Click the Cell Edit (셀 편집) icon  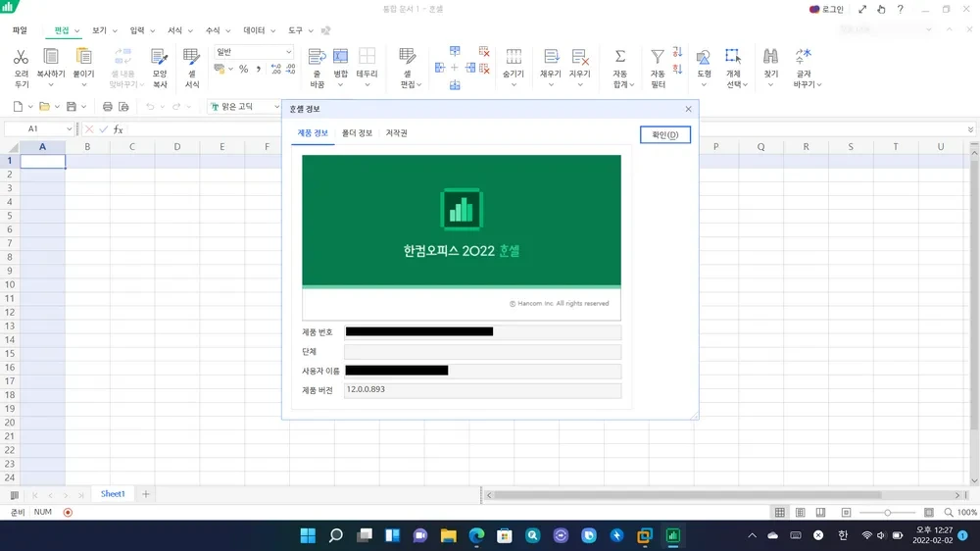coord(408,56)
